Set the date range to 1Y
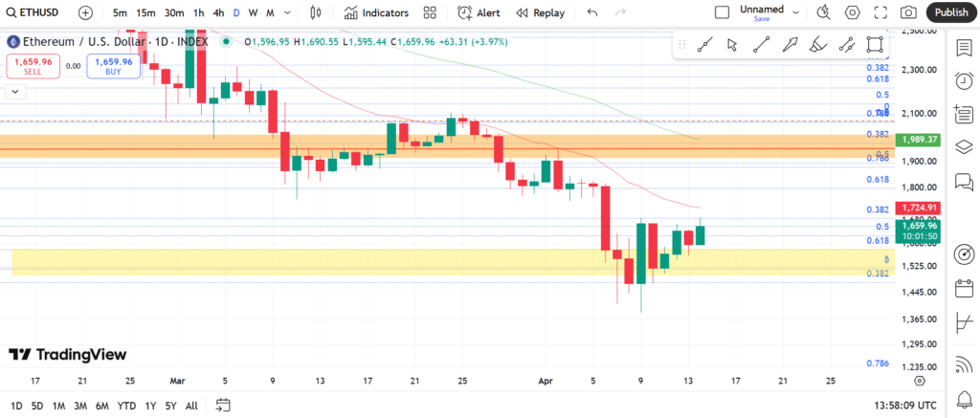Image resolution: width=980 pixels, height=418 pixels. pos(150,406)
